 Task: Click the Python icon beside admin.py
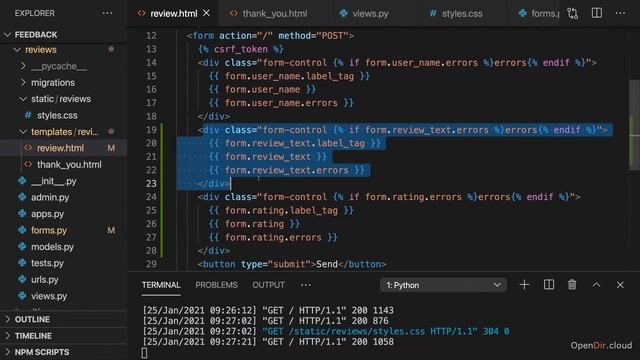point(22,197)
